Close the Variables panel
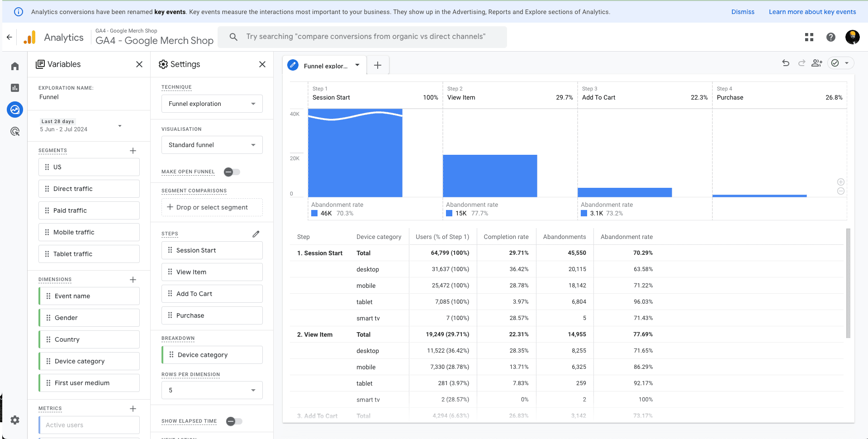This screenshot has width=868, height=439. [139, 64]
